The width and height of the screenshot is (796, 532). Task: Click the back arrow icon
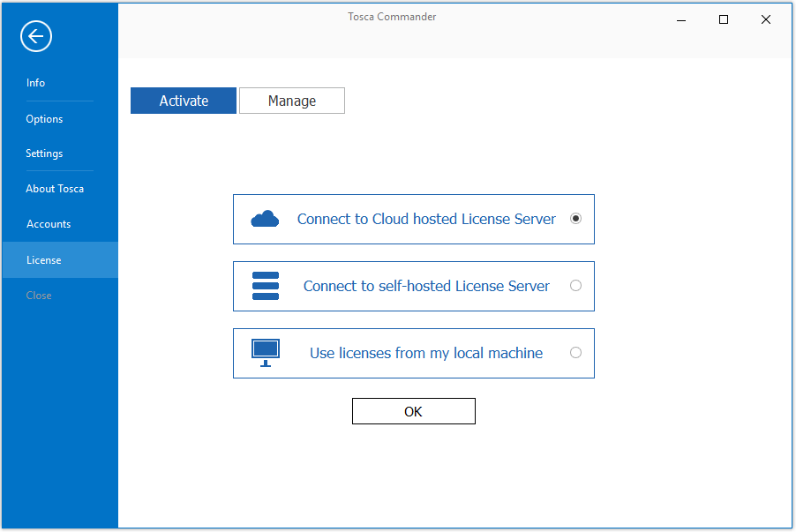click(x=36, y=36)
